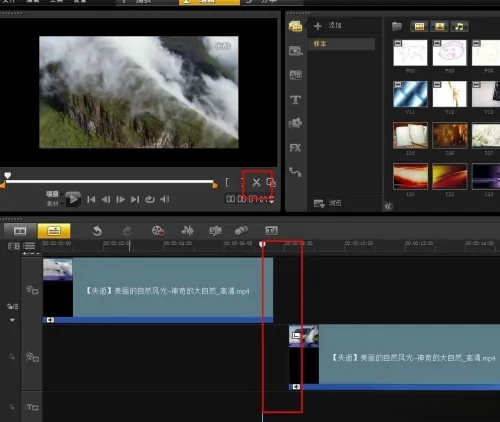Click the 添加 add folder button

[328, 25]
